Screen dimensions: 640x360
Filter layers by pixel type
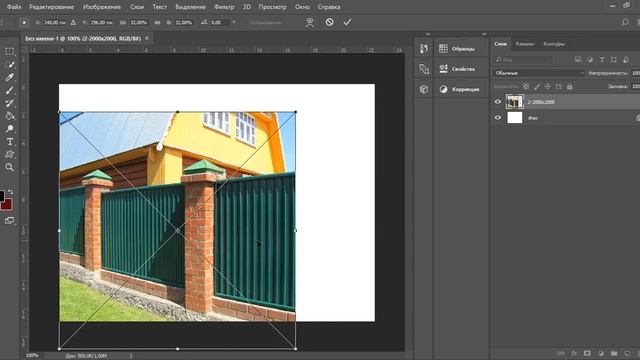tap(578, 60)
